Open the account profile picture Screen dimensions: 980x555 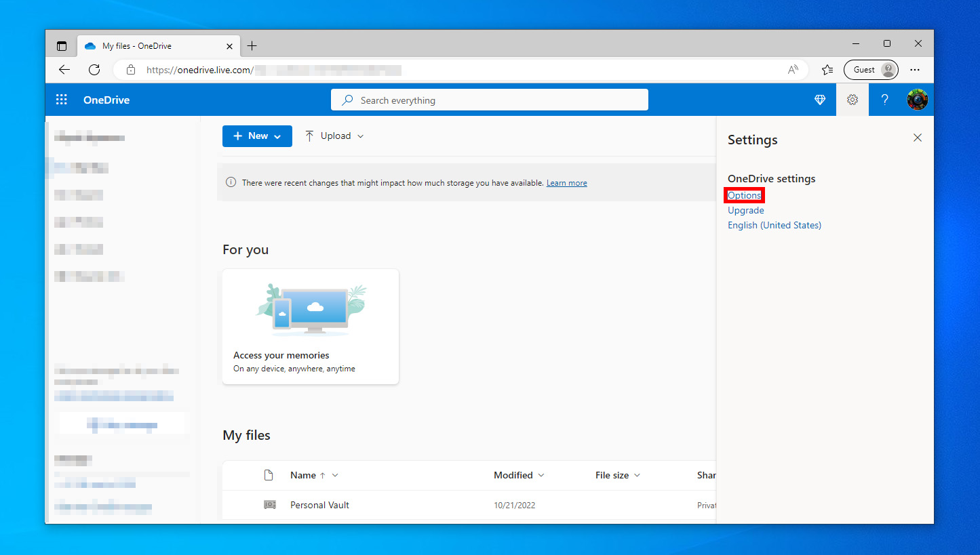click(918, 100)
